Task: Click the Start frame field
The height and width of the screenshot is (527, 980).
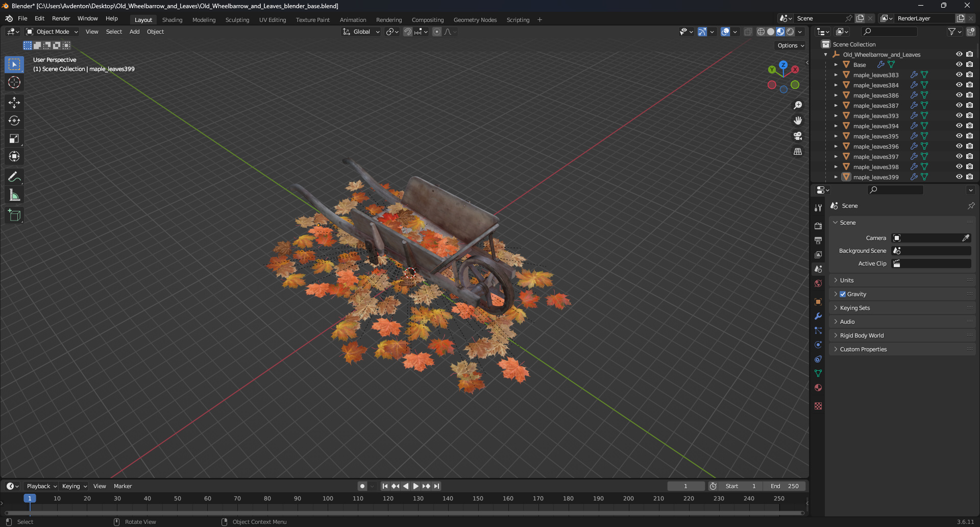Action: 741,486
